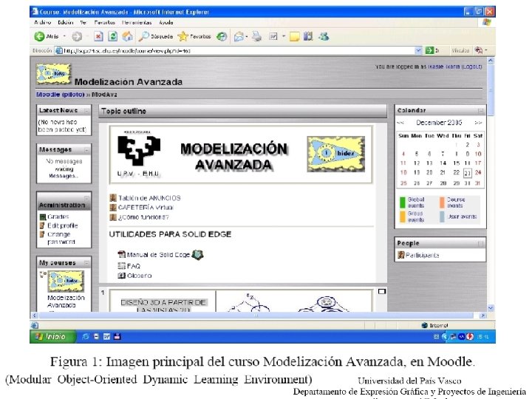Open the Búsqueda search tool
This screenshot has width=532, height=399.
click(x=156, y=36)
